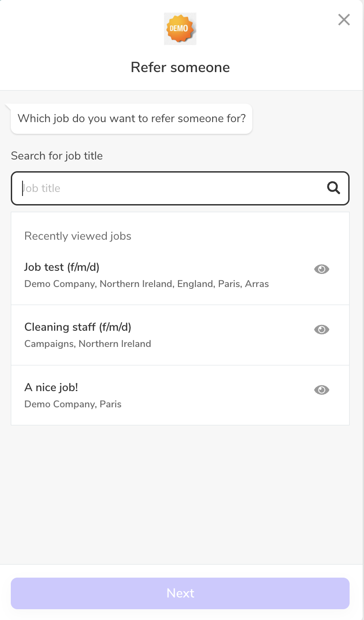This screenshot has height=620, width=364.
Task: Focus the Job title search field
Action: [171, 188]
